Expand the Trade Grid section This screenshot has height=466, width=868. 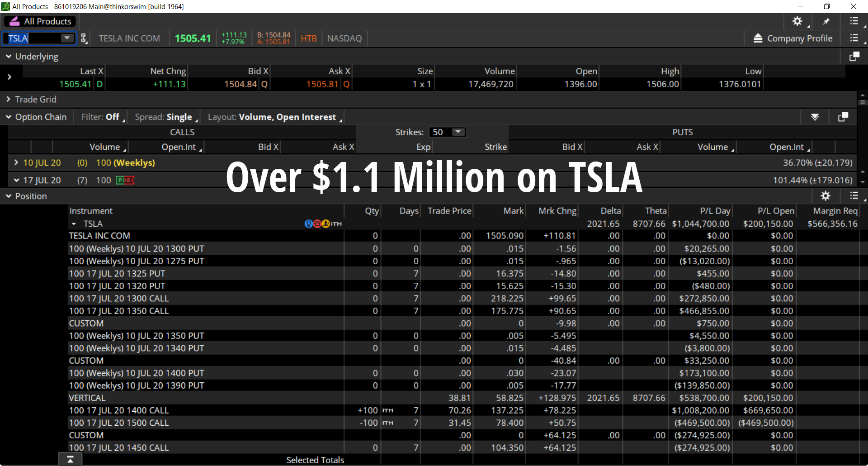tap(9, 99)
